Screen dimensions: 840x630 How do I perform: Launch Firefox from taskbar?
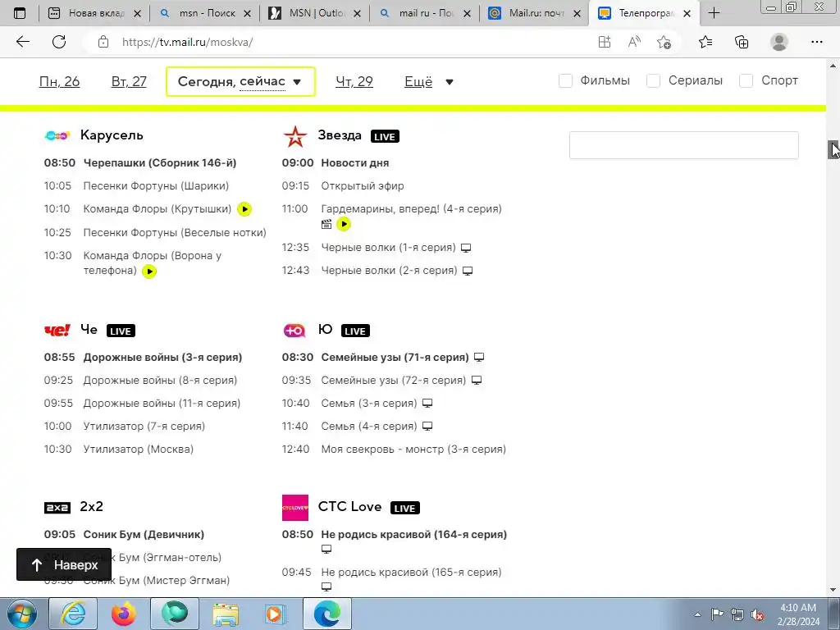coord(124,614)
